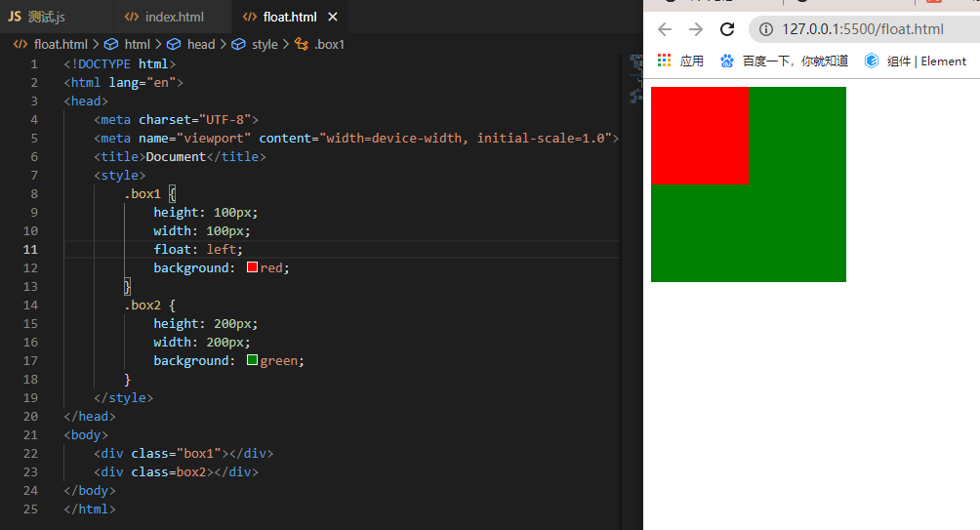
Task: Reload the float.html page in browser
Action: pyautogui.click(x=727, y=29)
